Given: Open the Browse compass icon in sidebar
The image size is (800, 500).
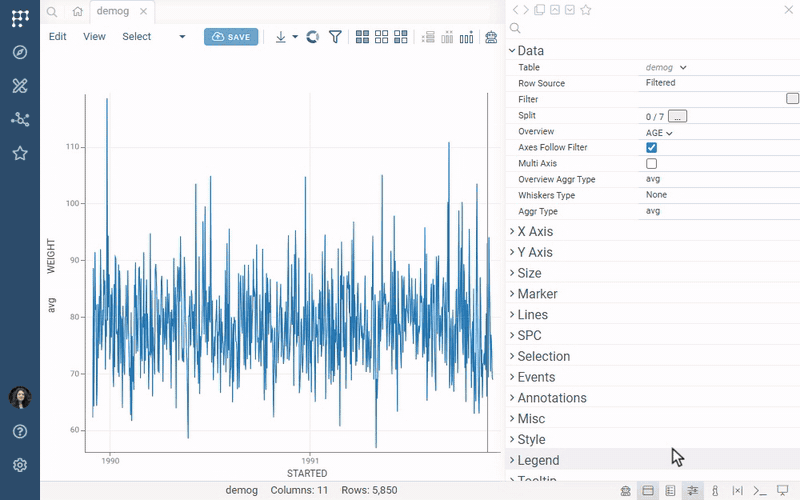Looking at the screenshot, I should click(20, 52).
